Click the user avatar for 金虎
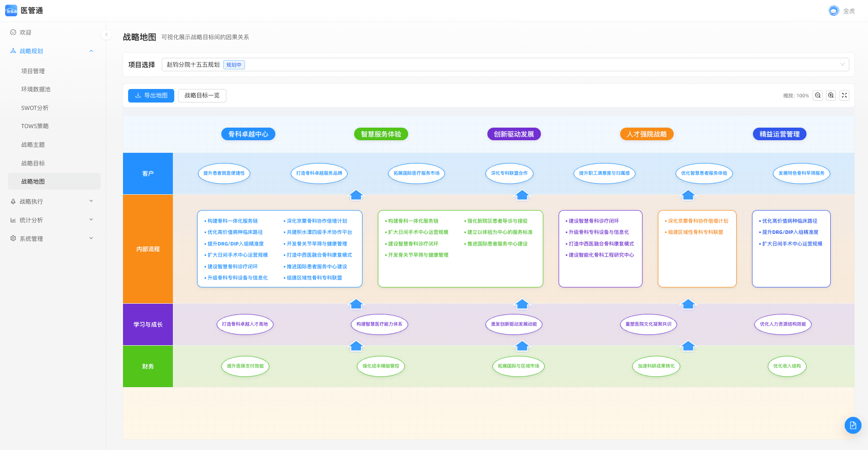Viewport: 868px width, 450px height. 834,11
